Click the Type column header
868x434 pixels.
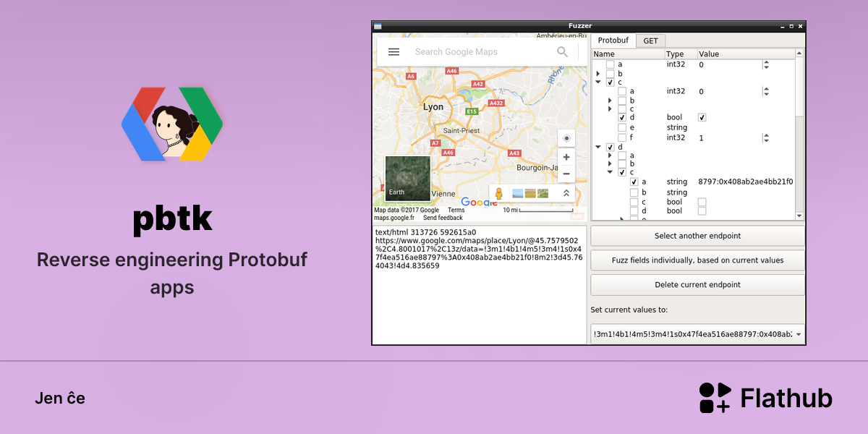(x=681, y=54)
